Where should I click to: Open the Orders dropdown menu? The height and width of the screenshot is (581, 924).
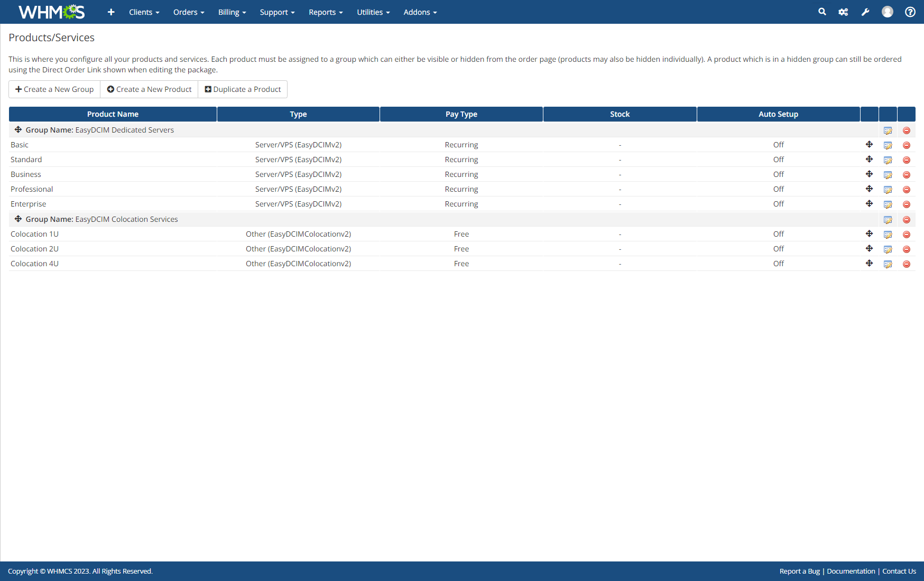[189, 12]
